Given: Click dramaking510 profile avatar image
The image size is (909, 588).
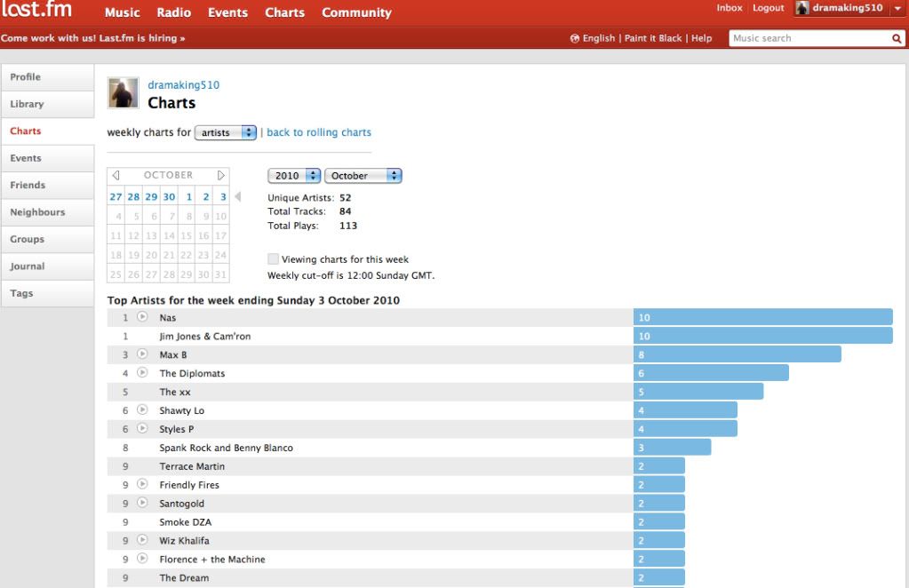Looking at the screenshot, I should tap(123, 92).
